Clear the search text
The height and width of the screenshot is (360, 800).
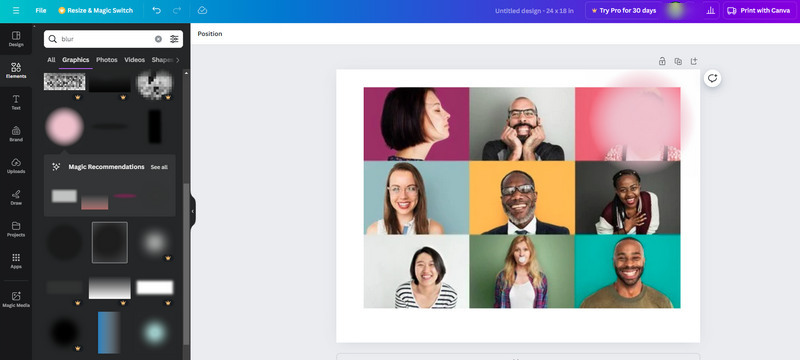[x=158, y=39]
